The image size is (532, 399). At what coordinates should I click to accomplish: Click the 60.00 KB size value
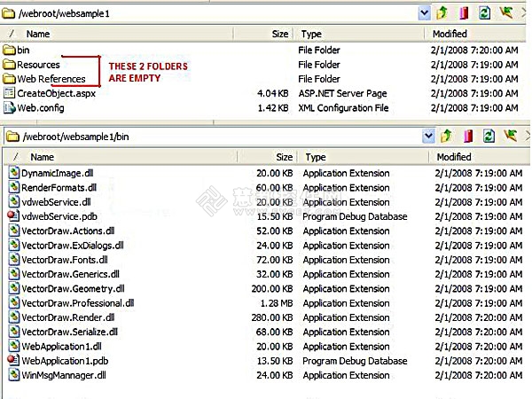[x=275, y=188]
